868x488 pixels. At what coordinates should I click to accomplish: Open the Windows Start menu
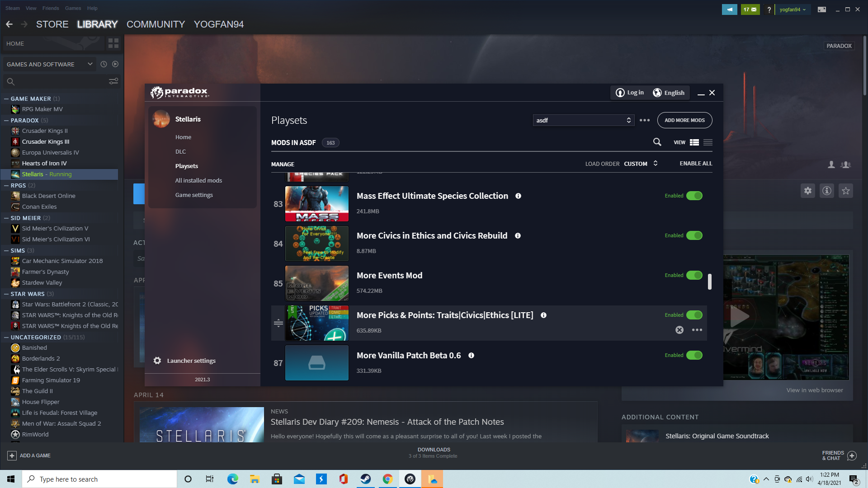pyautogui.click(x=11, y=479)
